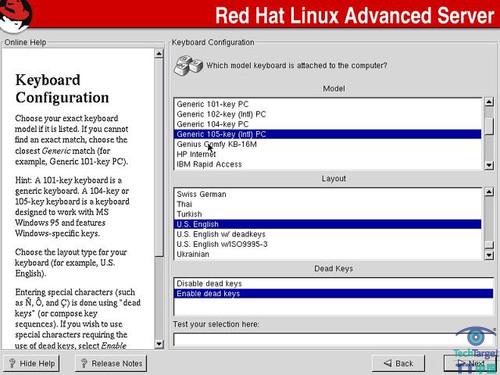Click Model list scroll down arrow

point(489,165)
